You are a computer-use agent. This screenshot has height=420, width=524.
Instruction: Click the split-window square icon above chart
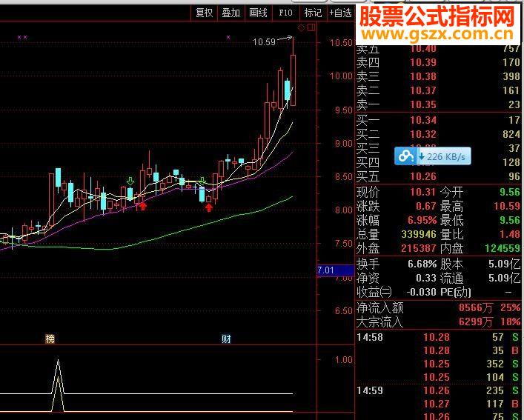311,27
